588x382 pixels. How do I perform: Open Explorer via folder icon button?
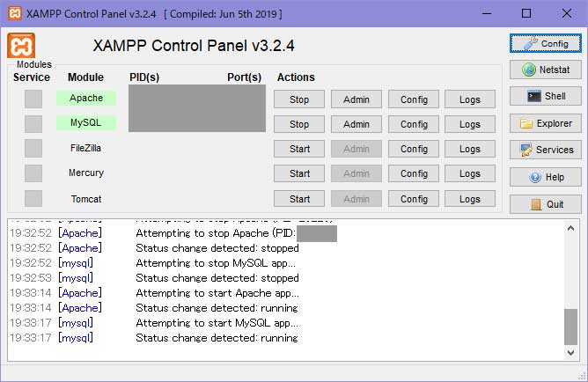tap(545, 123)
